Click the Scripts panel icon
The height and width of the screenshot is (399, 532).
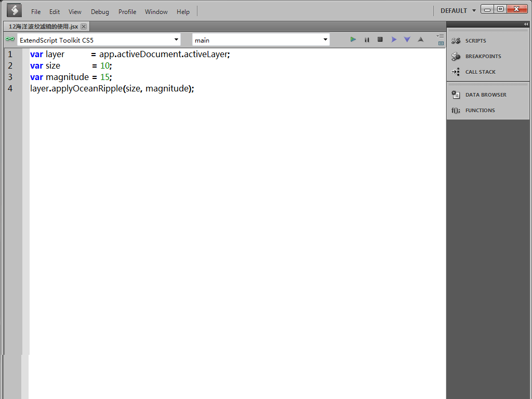point(456,41)
